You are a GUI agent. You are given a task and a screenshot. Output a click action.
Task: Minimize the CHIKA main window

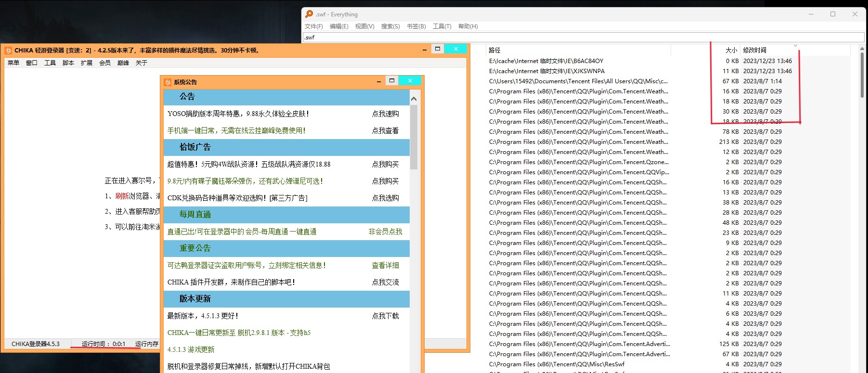[x=425, y=50]
